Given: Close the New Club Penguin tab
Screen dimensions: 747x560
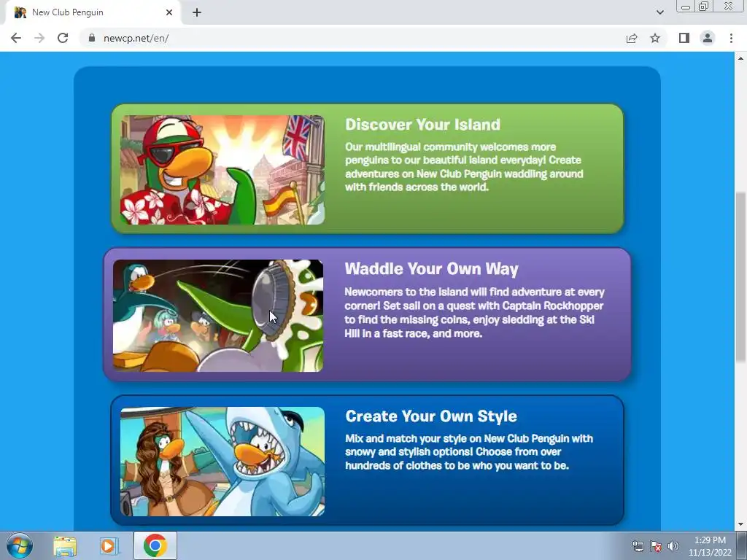Looking at the screenshot, I should (x=169, y=12).
